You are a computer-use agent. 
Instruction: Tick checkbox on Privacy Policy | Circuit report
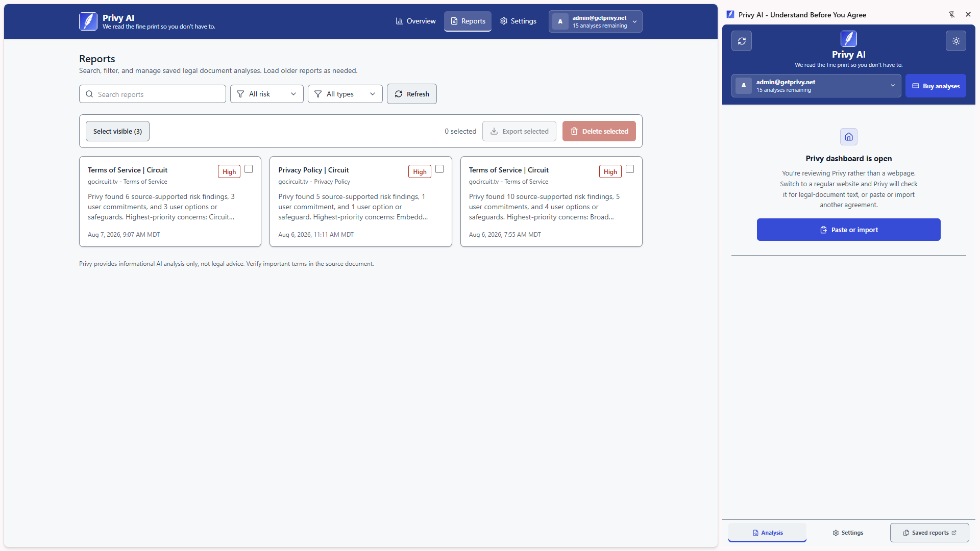(x=439, y=169)
